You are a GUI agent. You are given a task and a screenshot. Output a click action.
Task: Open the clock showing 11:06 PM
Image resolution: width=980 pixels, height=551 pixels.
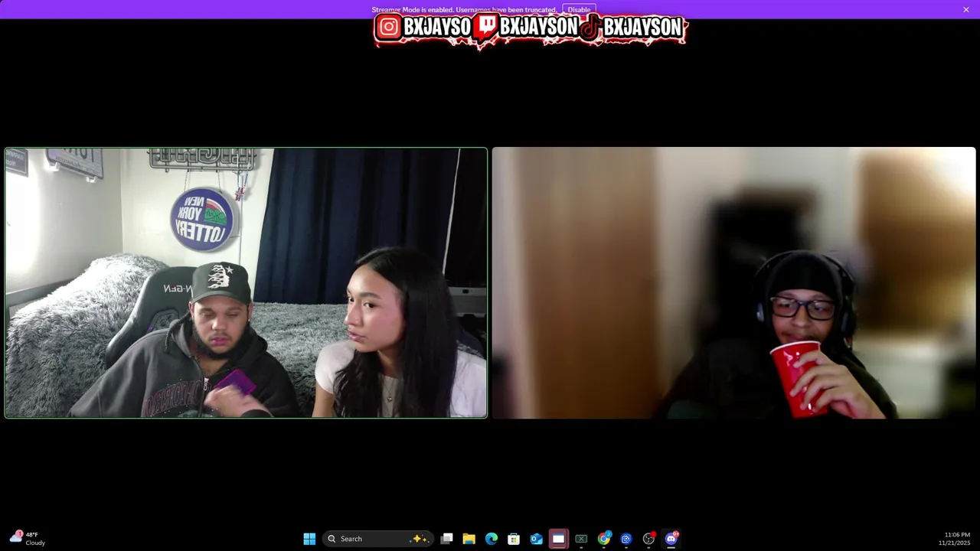coord(956,539)
